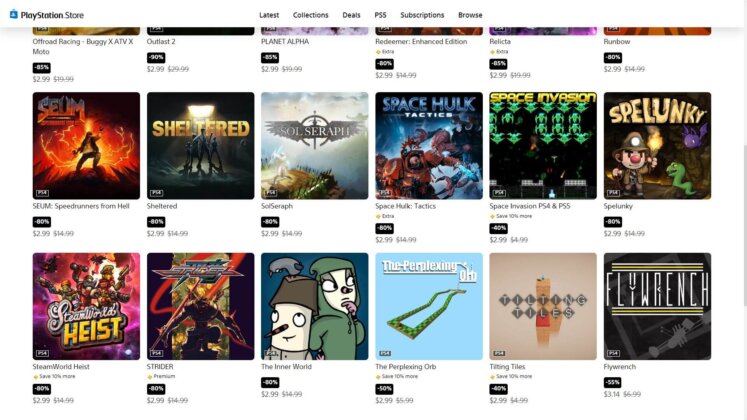Go to the Deals section
Viewport: 747px width, 420px height.
[351, 15]
